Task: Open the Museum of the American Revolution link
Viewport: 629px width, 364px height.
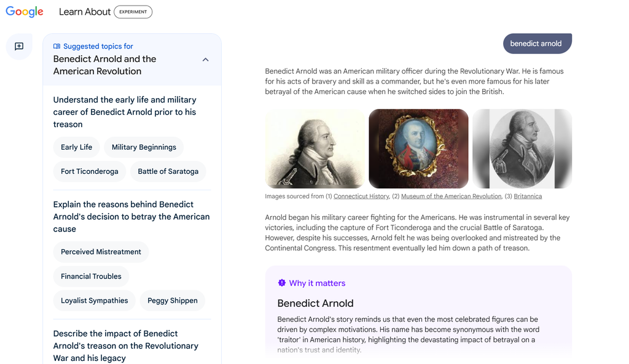Action: [x=451, y=196]
